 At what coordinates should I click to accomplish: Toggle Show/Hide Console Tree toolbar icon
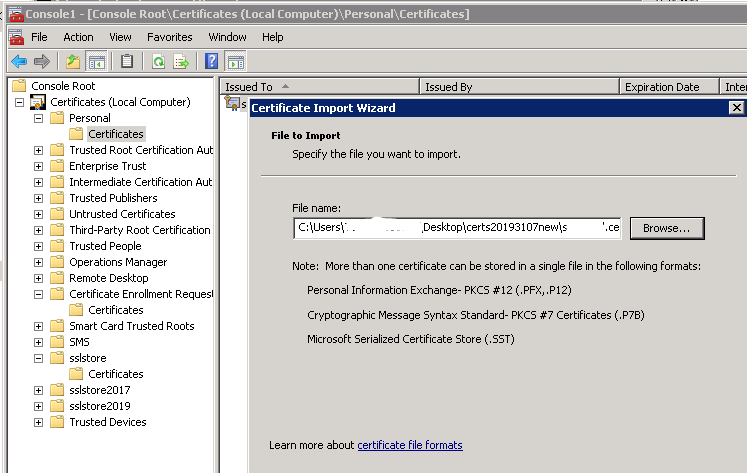click(97, 62)
